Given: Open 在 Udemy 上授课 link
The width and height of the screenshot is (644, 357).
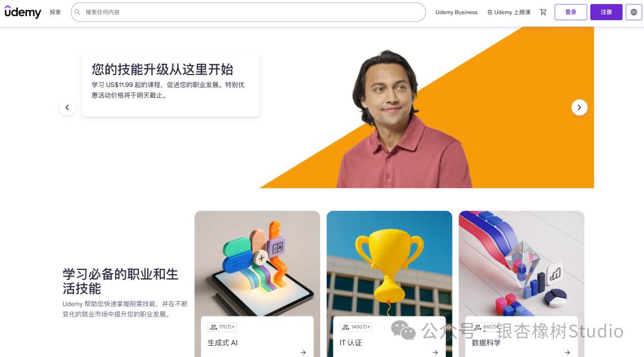Looking at the screenshot, I should click(x=509, y=13).
